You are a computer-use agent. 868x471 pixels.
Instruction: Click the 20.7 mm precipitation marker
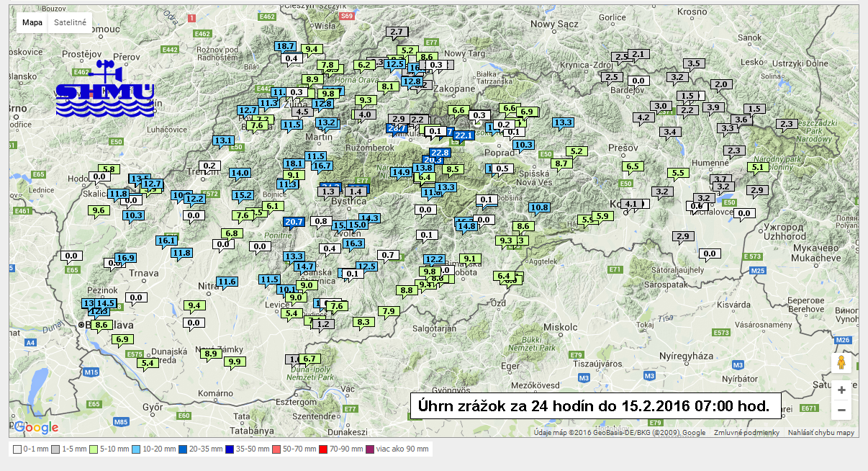(294, 222)
